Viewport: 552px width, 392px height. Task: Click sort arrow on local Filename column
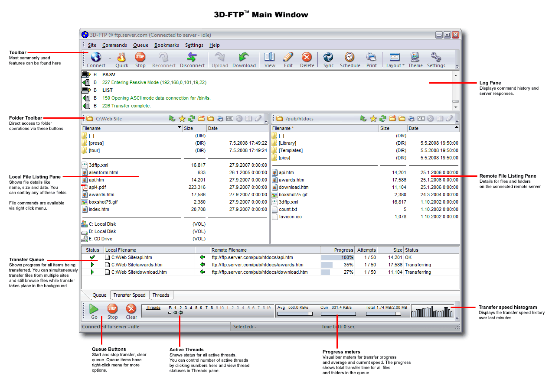point(180,128)
